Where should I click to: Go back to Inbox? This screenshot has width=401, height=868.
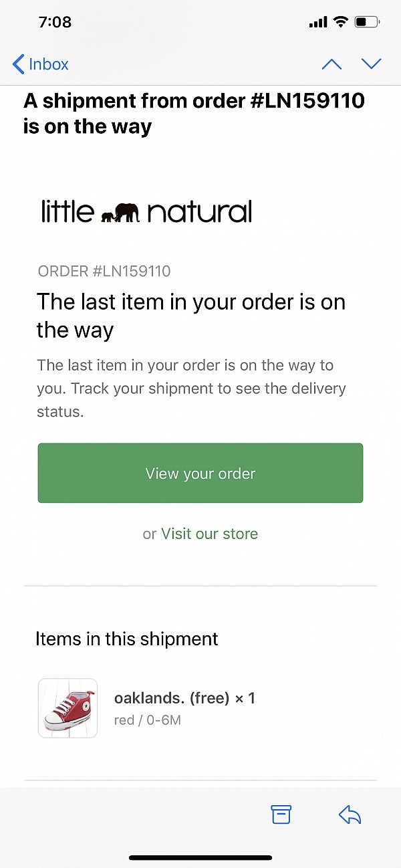[x=41, y=64]
